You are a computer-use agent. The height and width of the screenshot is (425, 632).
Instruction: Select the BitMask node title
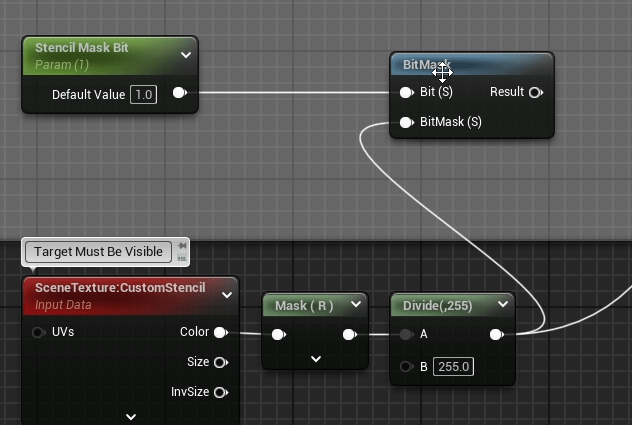tap(420, 65)
